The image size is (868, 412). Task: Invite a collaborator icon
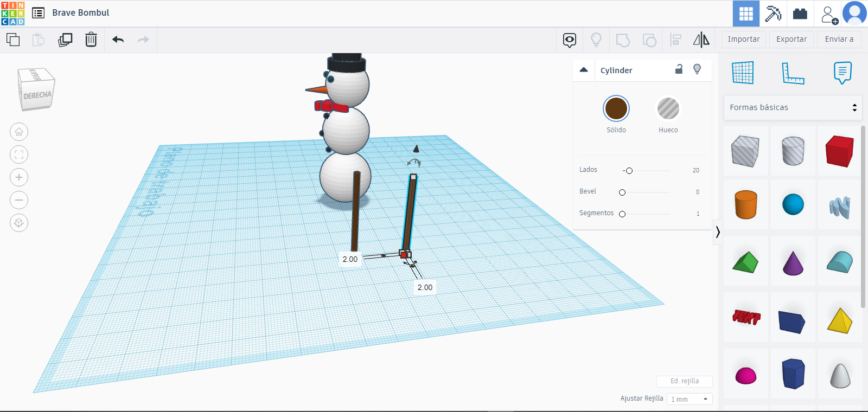pos(829,14)
